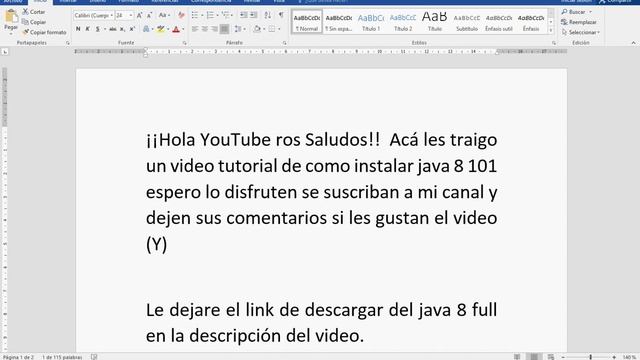The width and height of the screenshot is (640, 360).
Task: Insert numbered list
Action: click(x=210, y=15)
